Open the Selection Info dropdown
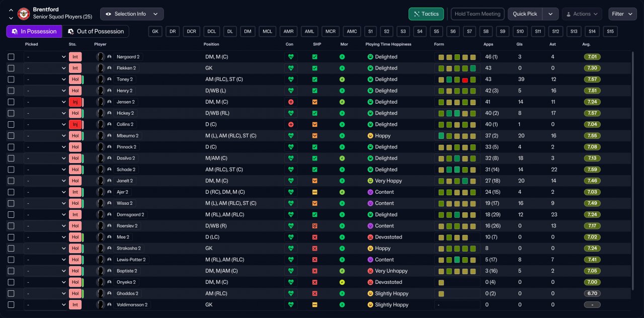 [x=132, y=14]
